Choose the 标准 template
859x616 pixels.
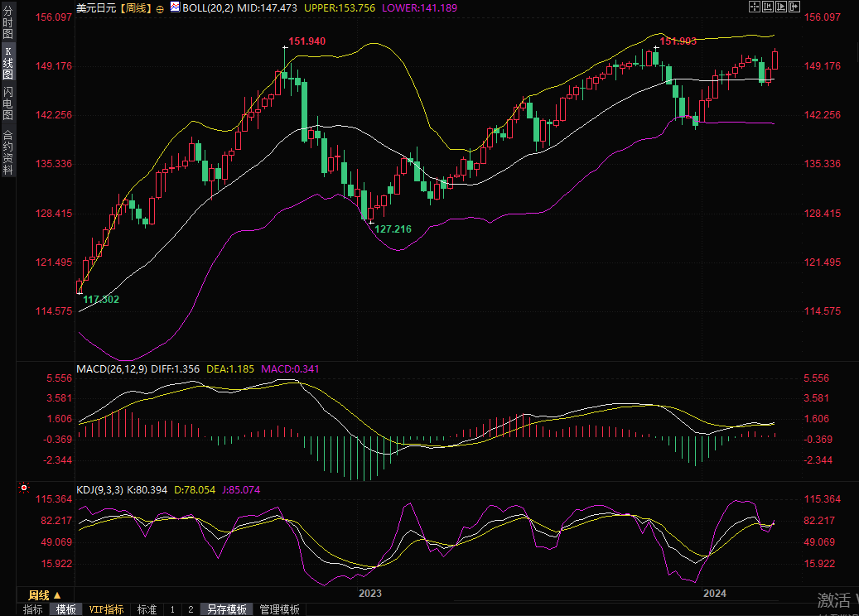coord(147,609)
